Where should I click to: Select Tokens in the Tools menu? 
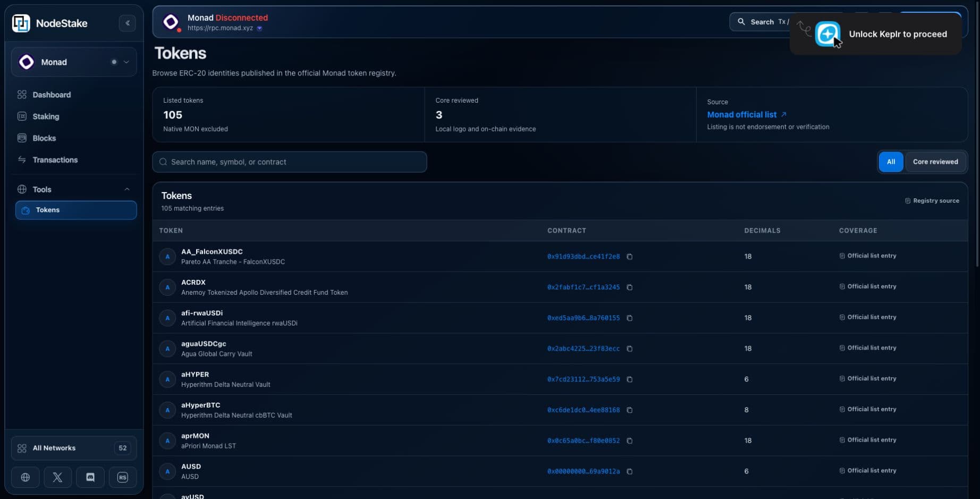(x=76, y=210)
